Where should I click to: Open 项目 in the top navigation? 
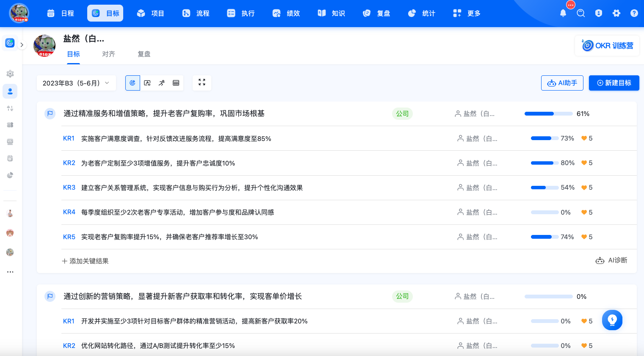[151, 13]
